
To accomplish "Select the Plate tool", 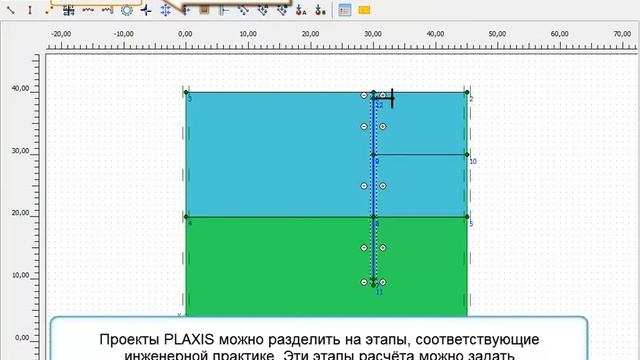I will tap(30, 10).
